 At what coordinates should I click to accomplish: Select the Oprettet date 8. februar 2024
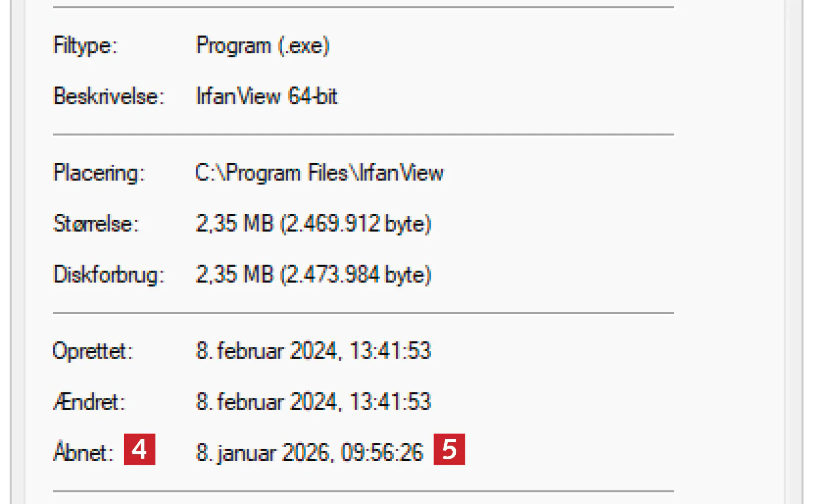coord(267,351)
